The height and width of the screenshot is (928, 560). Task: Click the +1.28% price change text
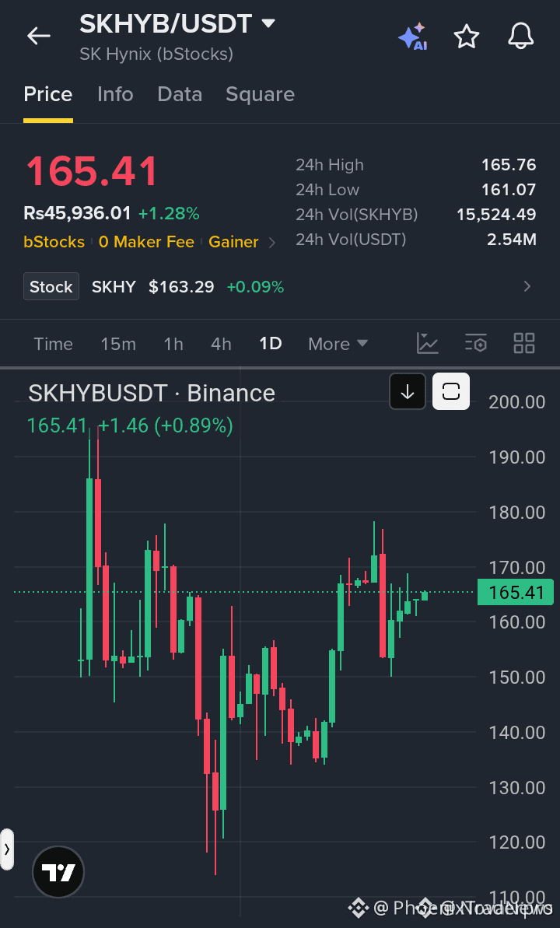click(x=169, y=213)
